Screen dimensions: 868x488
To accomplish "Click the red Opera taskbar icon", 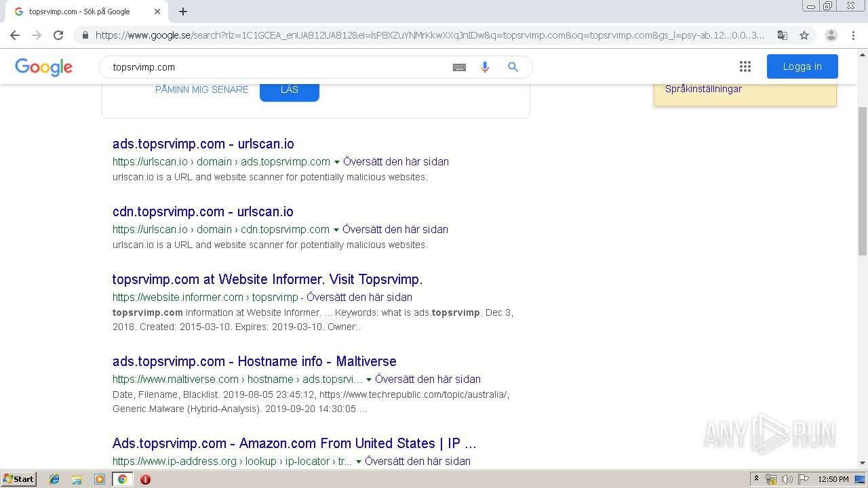I will click(x=145, y=479).
